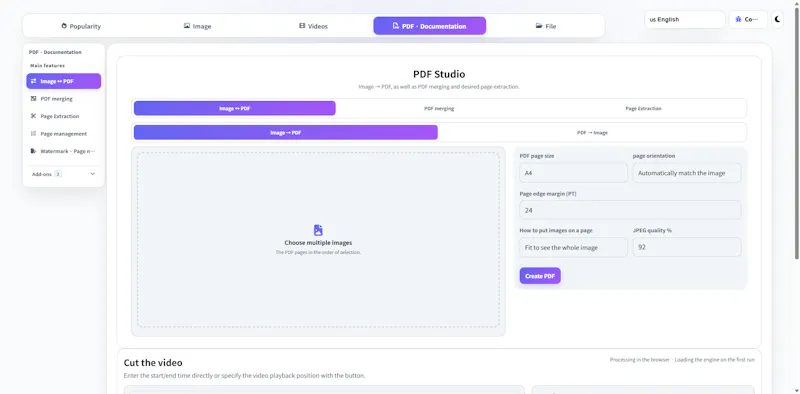Click the JPEG quality % field showing 92

687,248
